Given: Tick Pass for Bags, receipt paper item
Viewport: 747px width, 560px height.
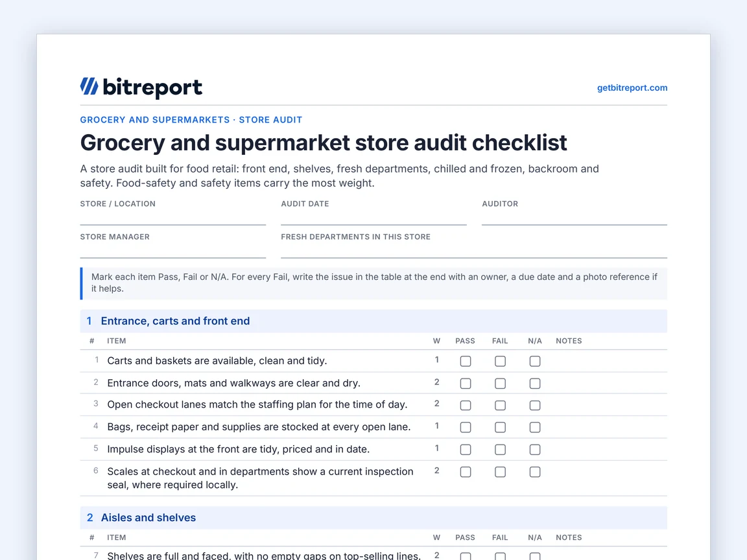Looking at the screenshot, I should point(466,428).
